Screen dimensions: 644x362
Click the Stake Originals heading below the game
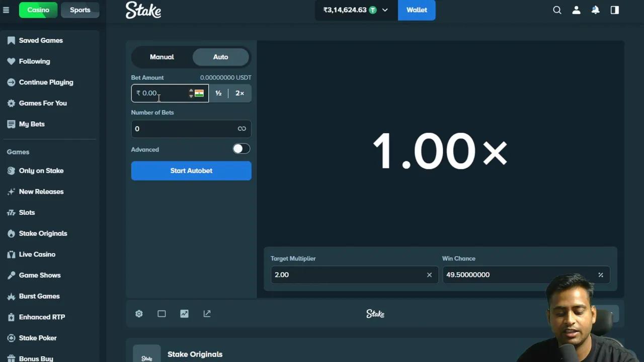click(195, 354)
